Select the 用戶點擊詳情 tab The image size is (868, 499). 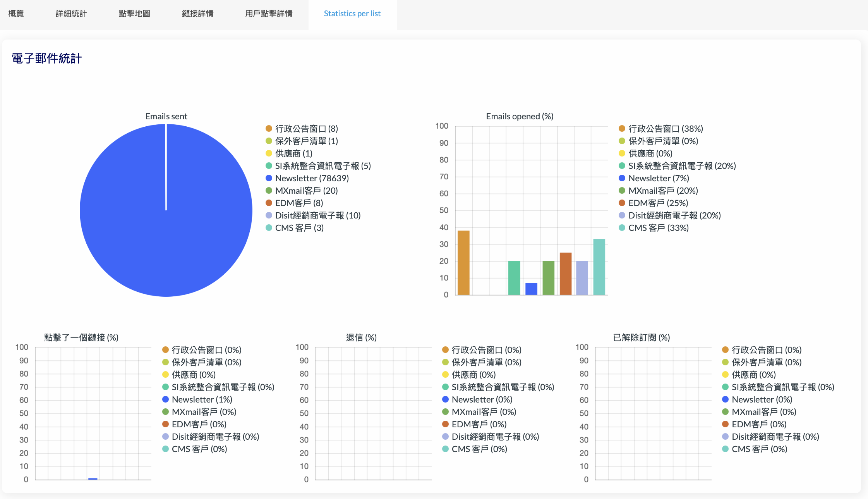[x=269, y=14]
